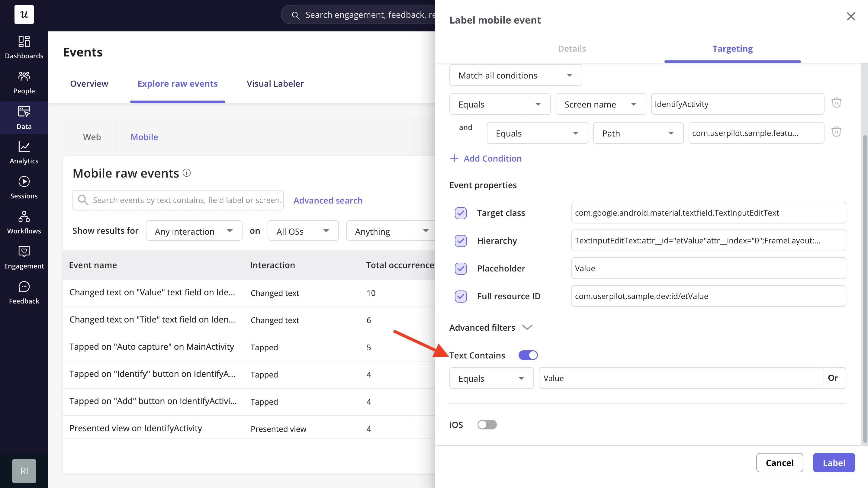Click the Full resource ID value field
868x488 pixels.
point(708,296)
